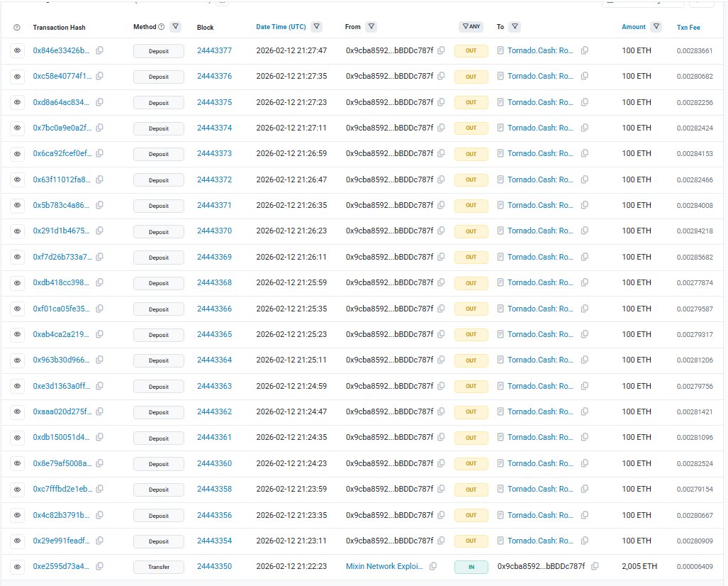Copy Tornado.Cash address in block 24443356 row
This screenshot has height=586, width=728.
pos(585,514)
